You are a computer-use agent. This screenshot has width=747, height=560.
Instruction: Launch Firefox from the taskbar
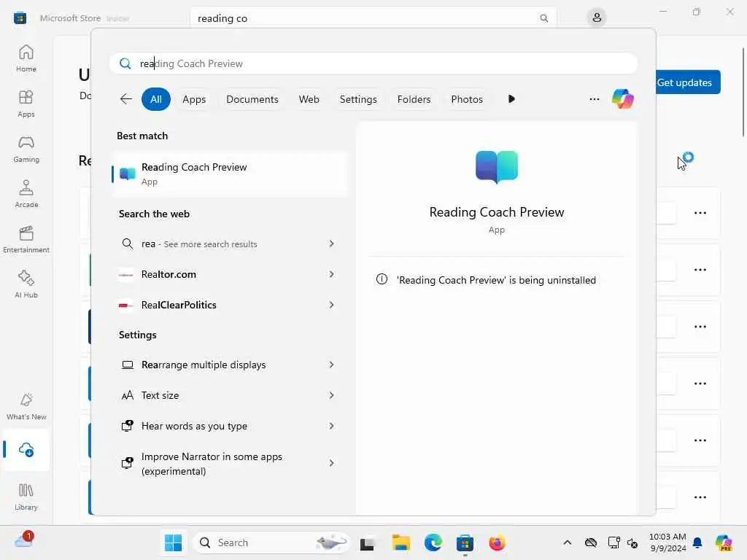coord(497,542)
